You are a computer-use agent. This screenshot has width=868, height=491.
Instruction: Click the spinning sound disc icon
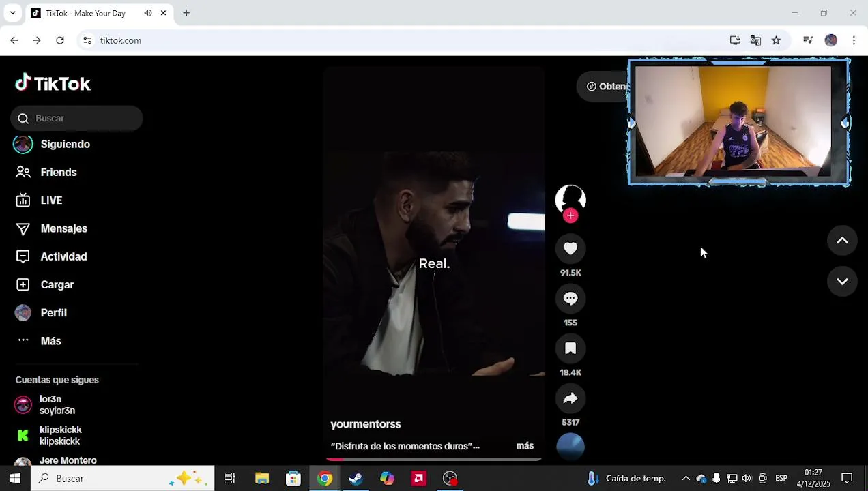570,447
